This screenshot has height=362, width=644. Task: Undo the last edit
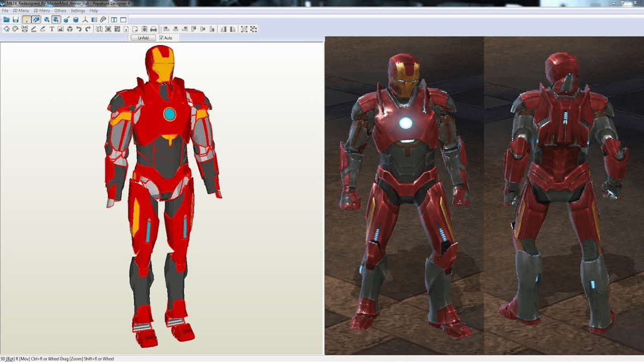coord(79,29)
